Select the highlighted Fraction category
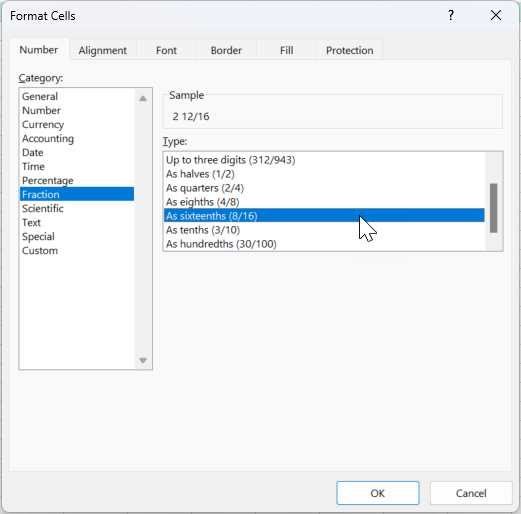521x514 pixels. 77,194
